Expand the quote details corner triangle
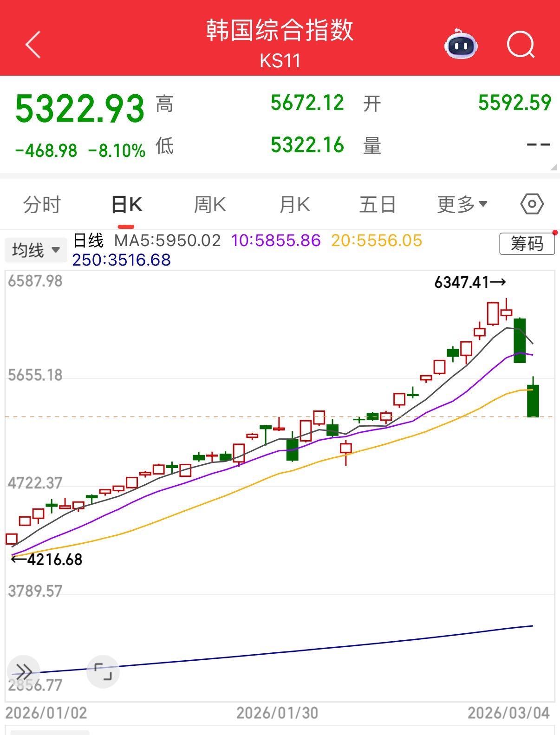The image size is (560, 735). tap(553, 167)
